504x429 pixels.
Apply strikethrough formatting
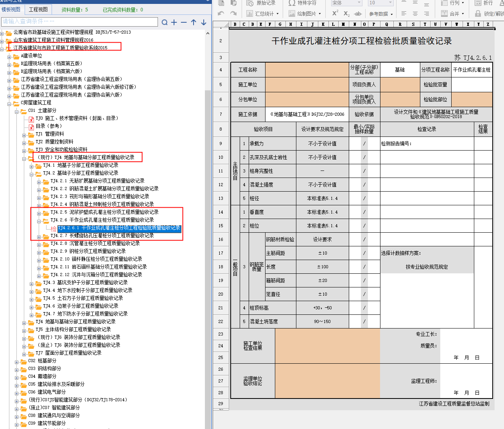point(358,14)
